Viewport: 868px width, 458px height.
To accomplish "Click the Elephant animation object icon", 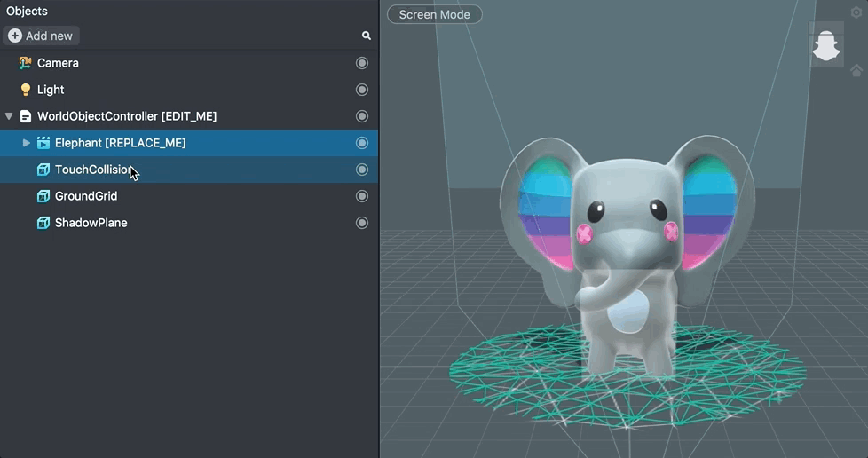I will click(43, 143).
